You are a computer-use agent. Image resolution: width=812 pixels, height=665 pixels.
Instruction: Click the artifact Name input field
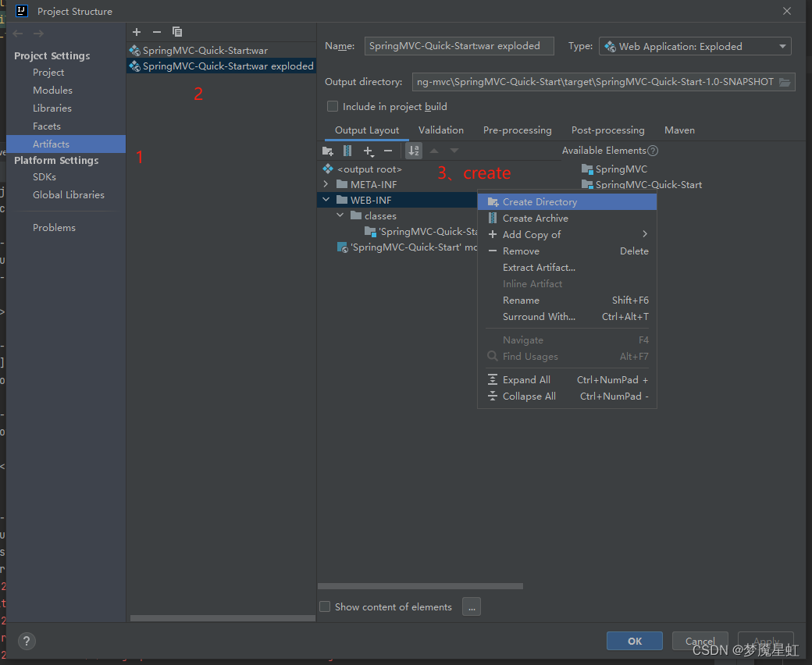459,46
